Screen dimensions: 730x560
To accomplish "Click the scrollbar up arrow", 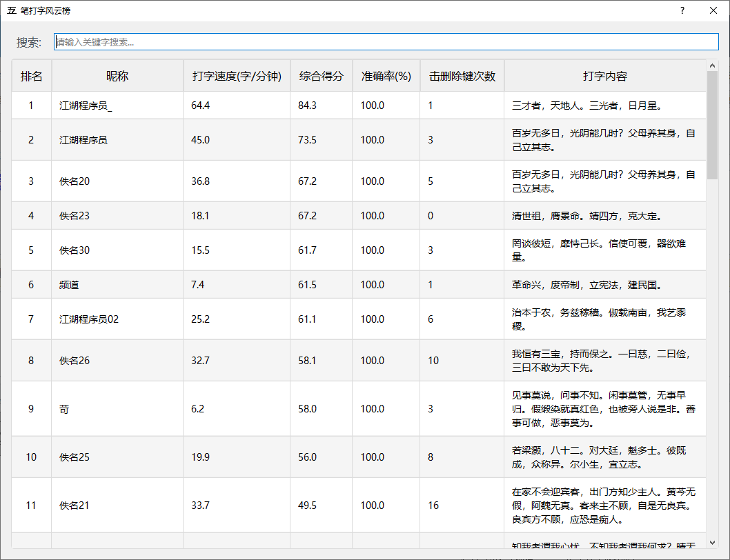I will pos(713,66).
